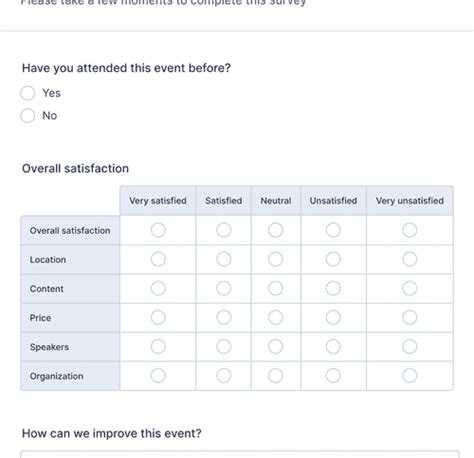The image size is (474, 458).
Task: Select No for attended event before
Action: tap(28, 116)
